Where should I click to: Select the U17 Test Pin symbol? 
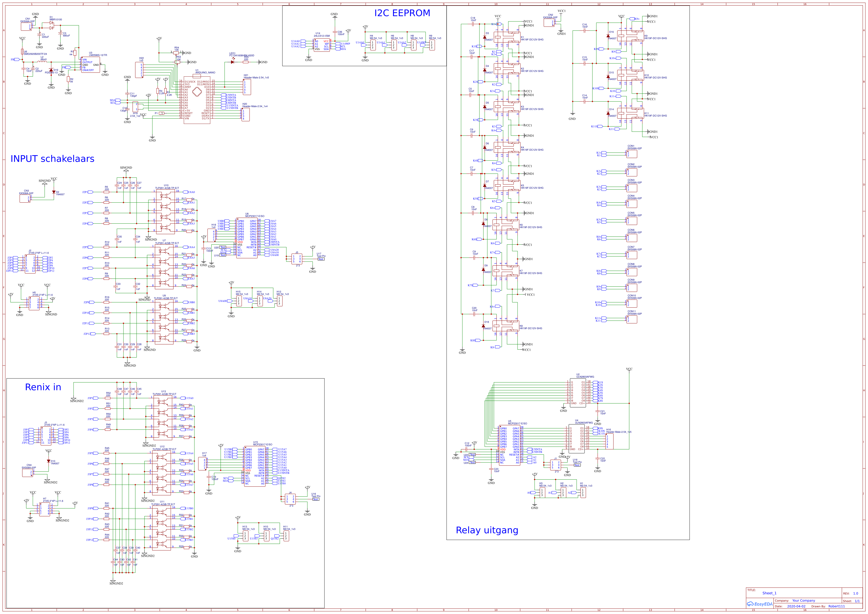321,259
